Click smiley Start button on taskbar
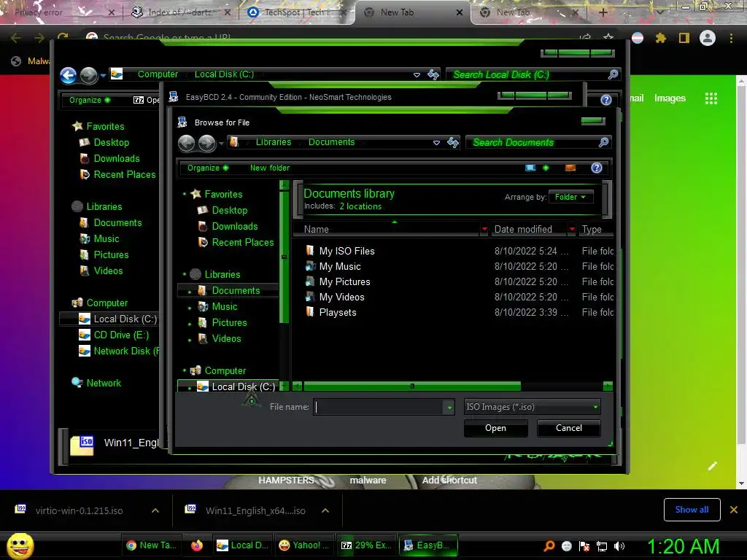Viewport: 747px width, 560px height. [20, 545]
